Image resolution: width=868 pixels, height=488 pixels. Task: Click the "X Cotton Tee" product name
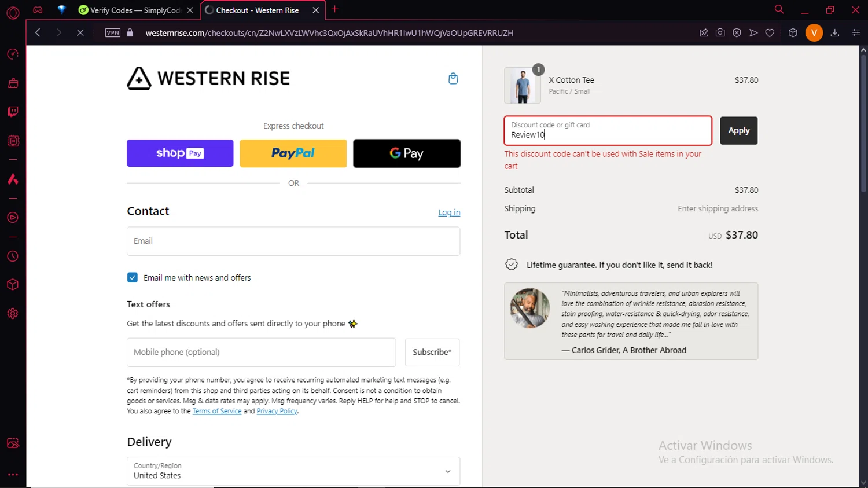pyautogui.click(x=572, y=80)
